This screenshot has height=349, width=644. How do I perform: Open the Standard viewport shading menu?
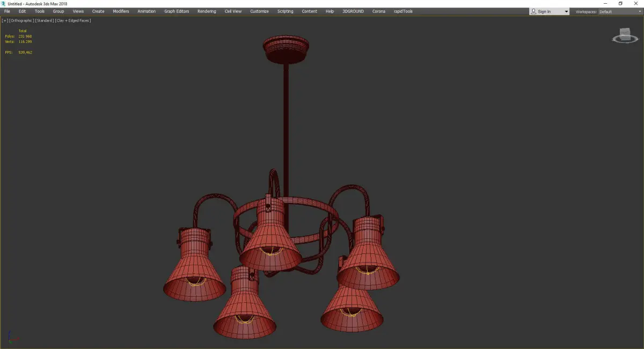pos(44,20)
